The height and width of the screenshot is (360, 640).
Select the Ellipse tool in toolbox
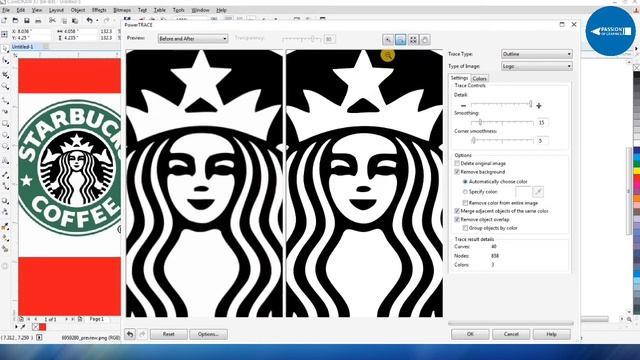tap(5, 135)
